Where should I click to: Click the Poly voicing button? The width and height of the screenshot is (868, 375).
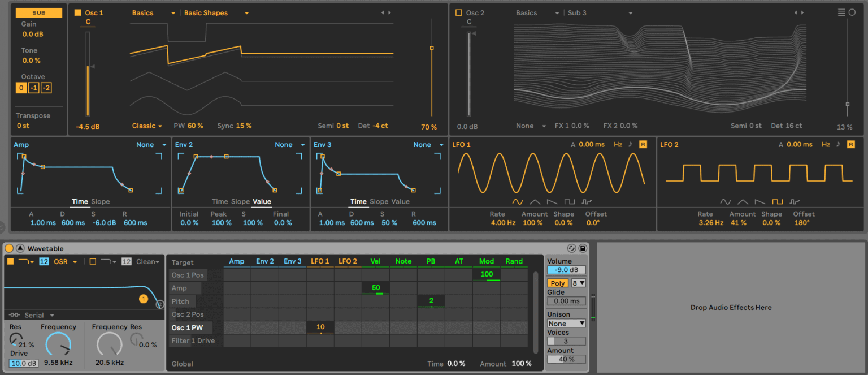click(x=557, y=282)
